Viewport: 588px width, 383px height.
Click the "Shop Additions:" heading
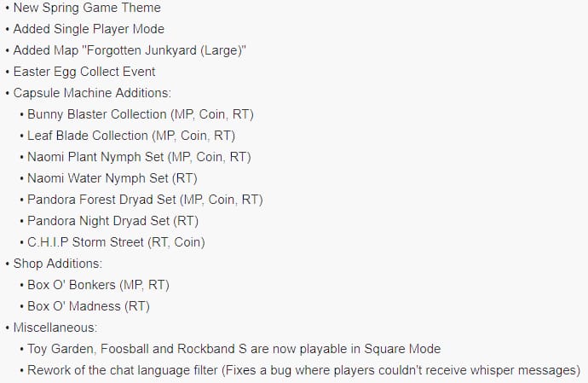coord(58,264)
